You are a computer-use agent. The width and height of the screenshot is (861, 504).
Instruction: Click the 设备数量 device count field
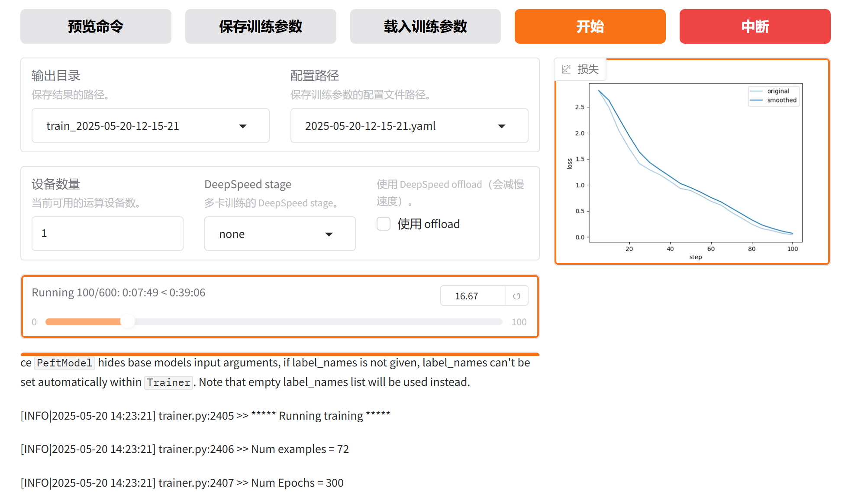[107, 234]
